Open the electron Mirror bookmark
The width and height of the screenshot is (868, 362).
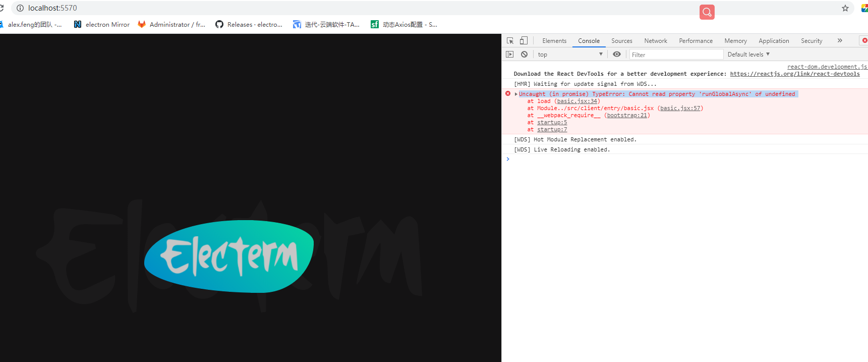tap(102, 24)
